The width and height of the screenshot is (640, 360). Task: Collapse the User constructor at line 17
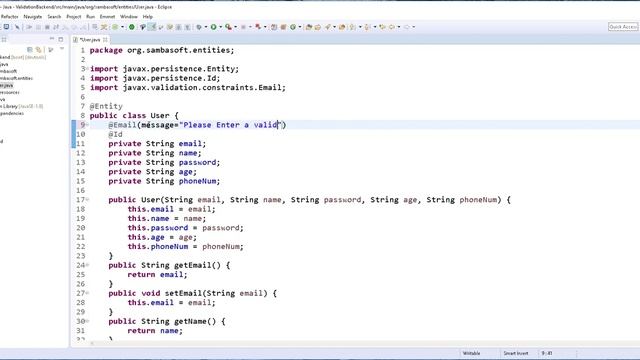pyautogui.click(x=87, y=200)
